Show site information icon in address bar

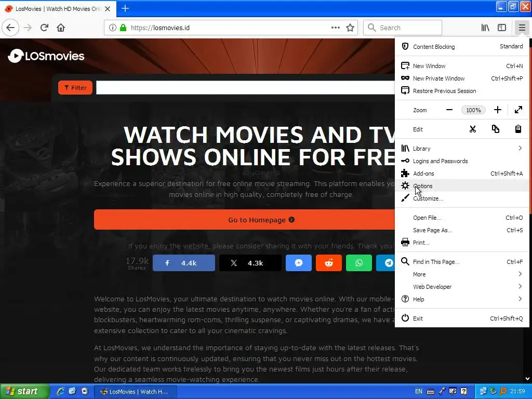pos(113,28)
